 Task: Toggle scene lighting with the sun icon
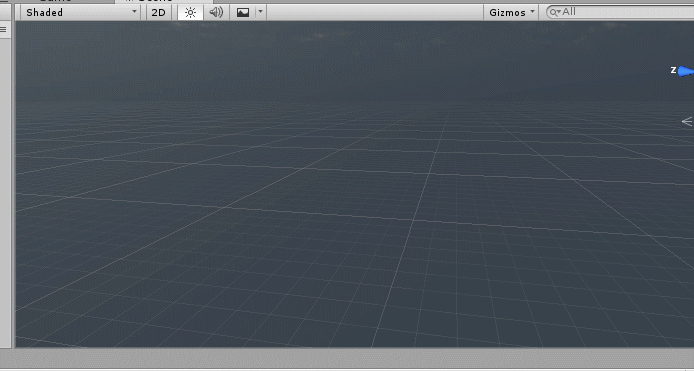tap(190, 12)
